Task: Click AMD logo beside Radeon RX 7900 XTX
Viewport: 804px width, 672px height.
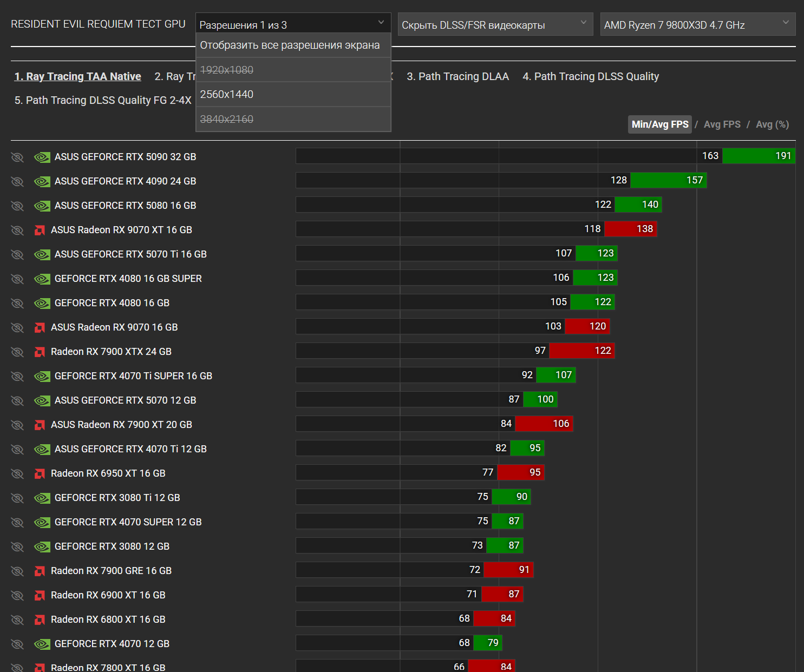Action: pyautogui.click(x=40, y=352)
